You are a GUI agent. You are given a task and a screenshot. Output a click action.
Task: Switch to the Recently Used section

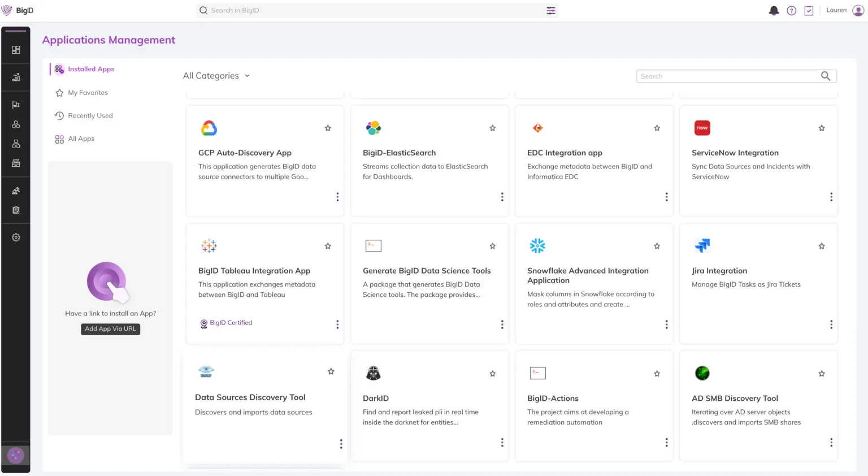coord(90,116)
